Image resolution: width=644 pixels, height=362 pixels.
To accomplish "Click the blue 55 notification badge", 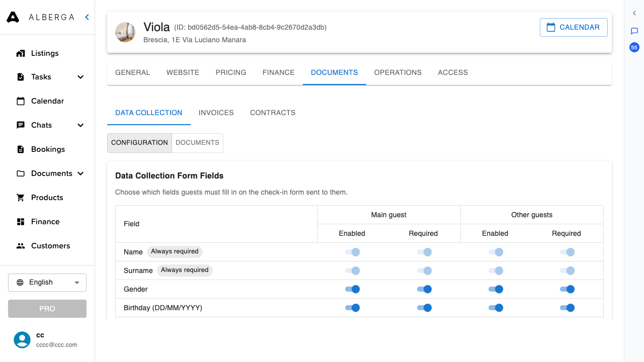I will [634, 48].
